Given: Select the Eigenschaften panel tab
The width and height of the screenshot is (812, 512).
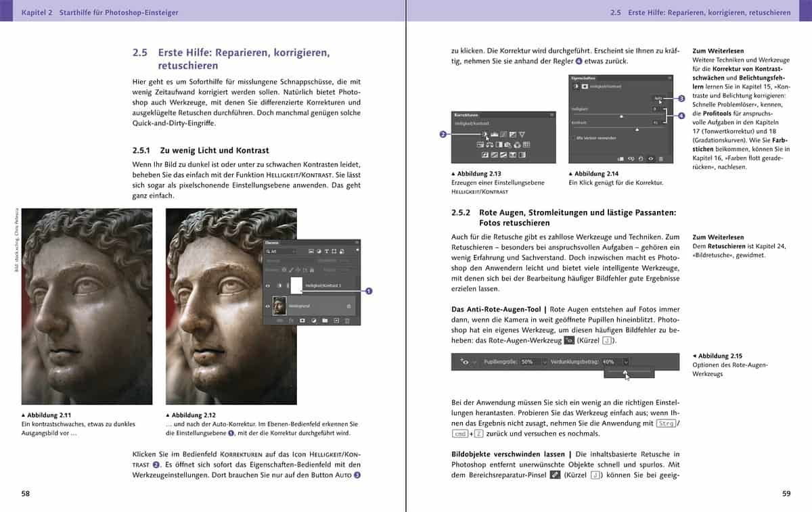Looking at the screenshot, I should tap(583, 78).
